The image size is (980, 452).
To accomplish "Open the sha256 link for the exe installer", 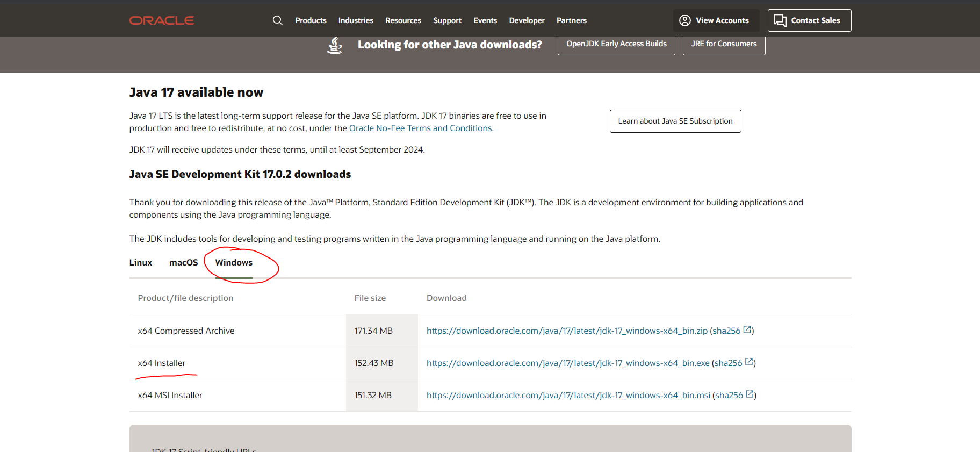I will tap(728, 363).
